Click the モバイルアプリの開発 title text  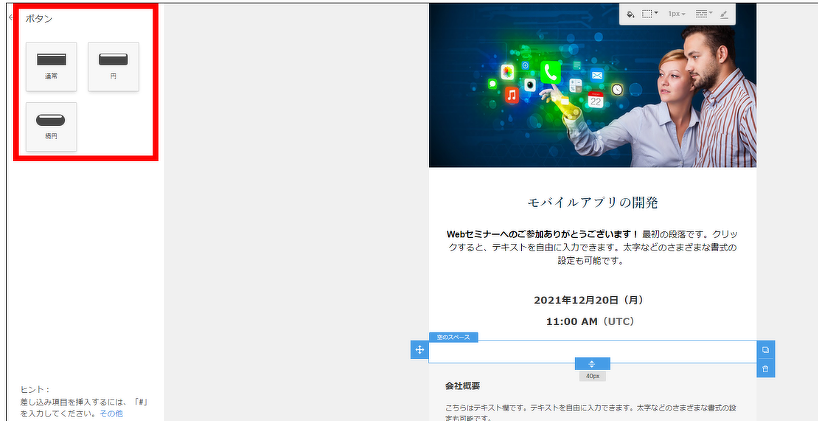pyautogui.click(x=592, y=202)
